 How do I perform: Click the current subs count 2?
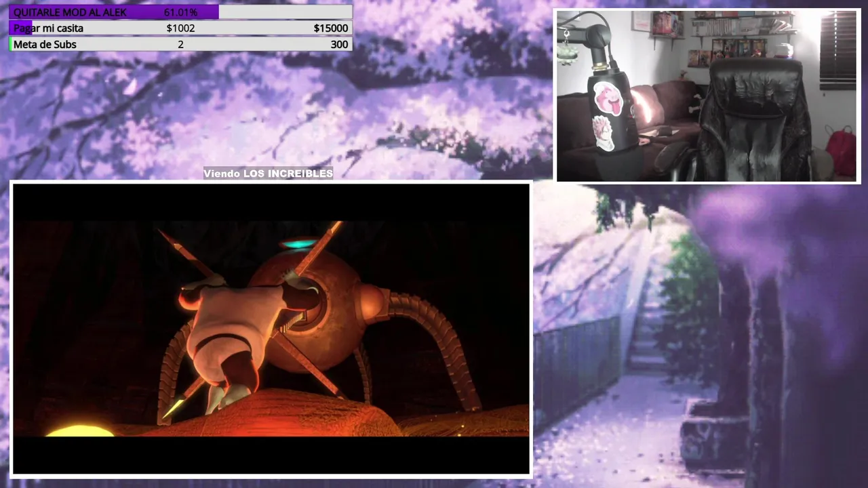(x=180, y=44)
